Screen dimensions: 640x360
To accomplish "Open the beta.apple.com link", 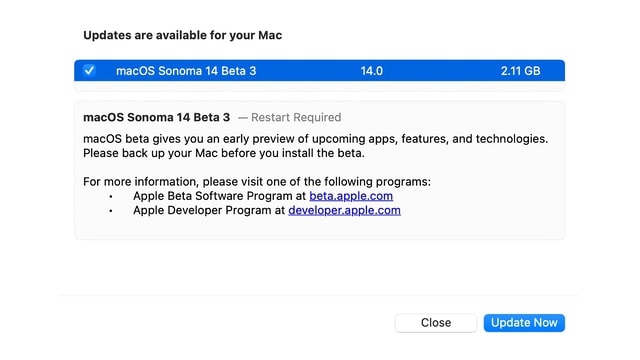I will pyautogui.click(x=351, y=196).
